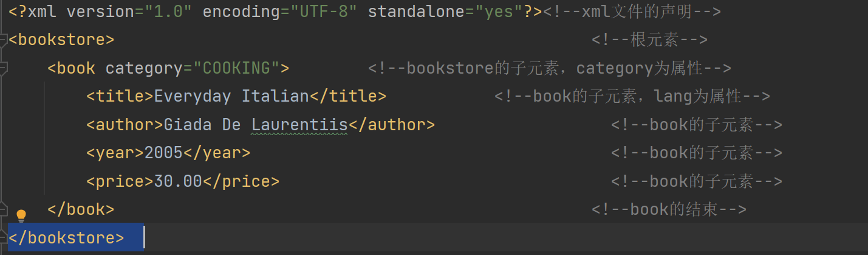Click the opening author tag
The width and height of the screenshot is (868, 255).
125,125
